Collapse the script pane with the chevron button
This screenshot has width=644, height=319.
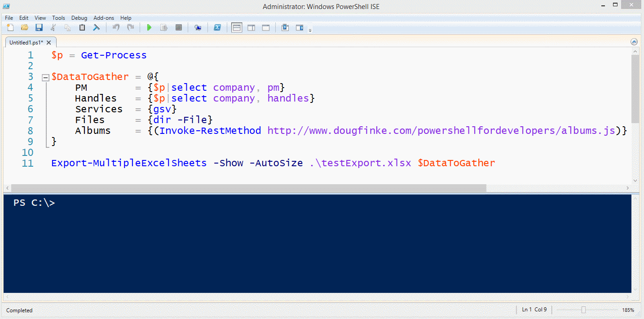click(634, 42)
